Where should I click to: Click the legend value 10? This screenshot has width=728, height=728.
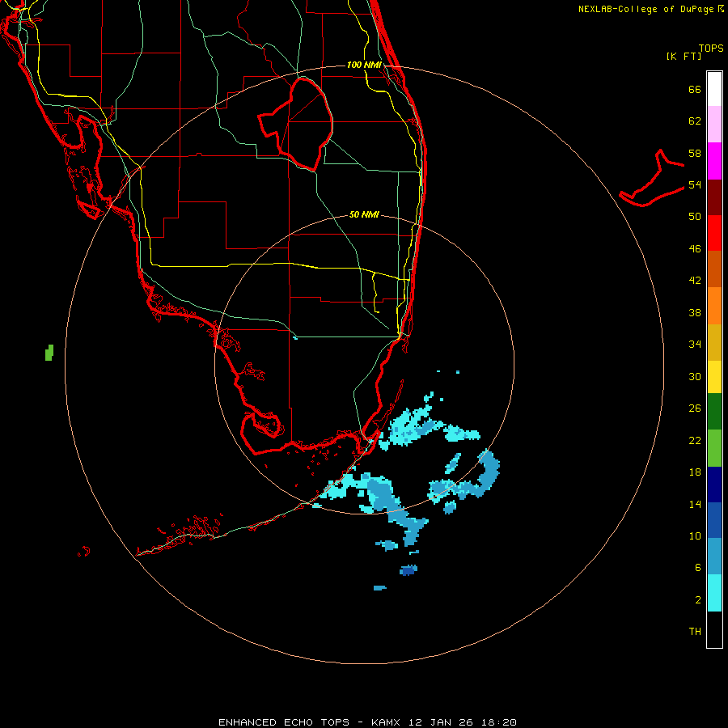pyautogui.click(x=695, y=535)
